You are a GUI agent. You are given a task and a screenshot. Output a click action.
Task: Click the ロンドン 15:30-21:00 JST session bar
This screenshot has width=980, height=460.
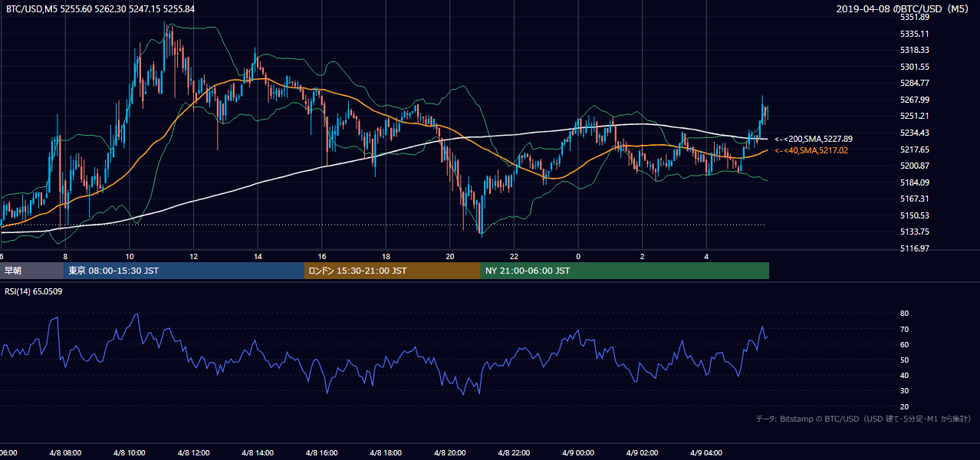pos(393,271)
